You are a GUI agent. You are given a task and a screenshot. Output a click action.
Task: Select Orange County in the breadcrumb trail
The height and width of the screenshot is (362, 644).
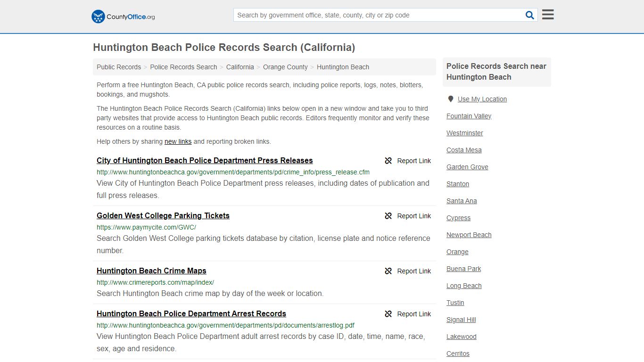pos(285,67)
